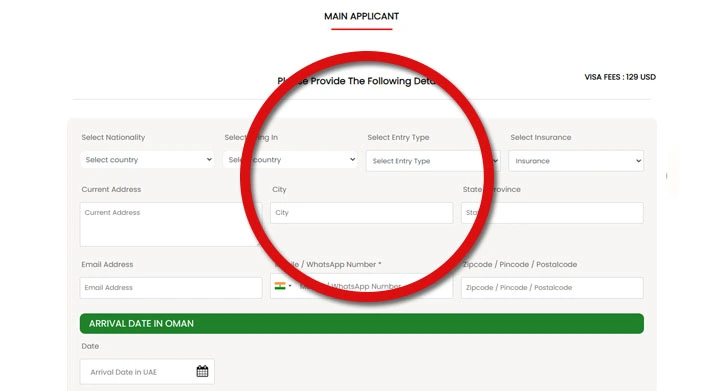Click the Select Insurance label
This screenshot has width=716, height=391.
(x=541, y=137)
